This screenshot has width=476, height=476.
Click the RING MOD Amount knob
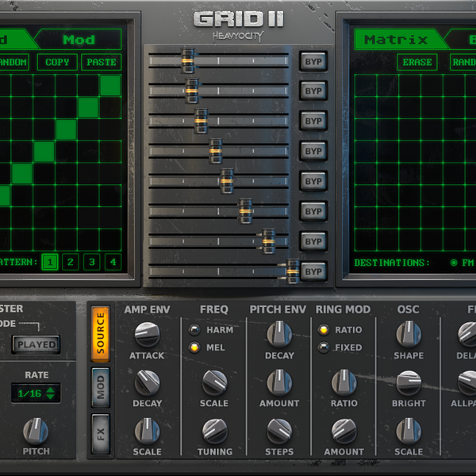coord(344,431)
